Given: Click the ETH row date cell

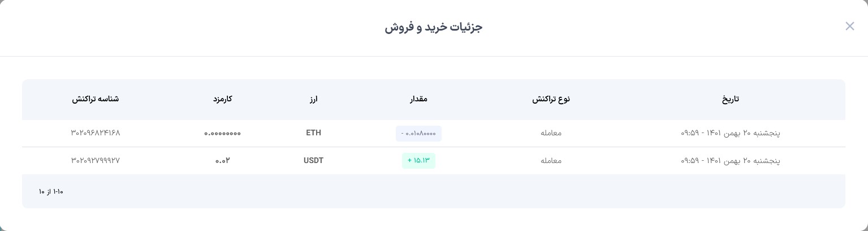Looking at the screenshot, I should click(730, 133).
